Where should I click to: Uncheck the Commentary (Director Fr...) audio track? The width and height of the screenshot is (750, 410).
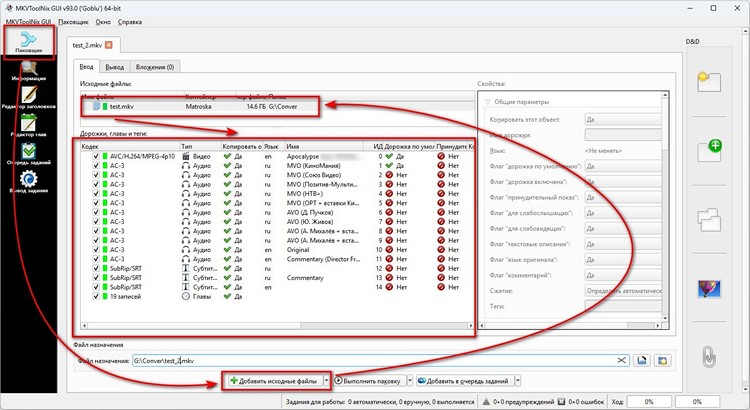click(x=96, y=259)
